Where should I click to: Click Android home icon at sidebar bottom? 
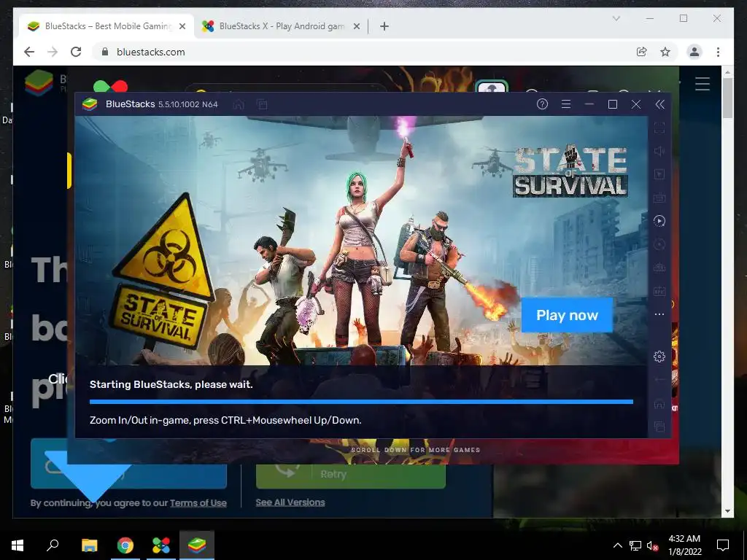(659, 404)
